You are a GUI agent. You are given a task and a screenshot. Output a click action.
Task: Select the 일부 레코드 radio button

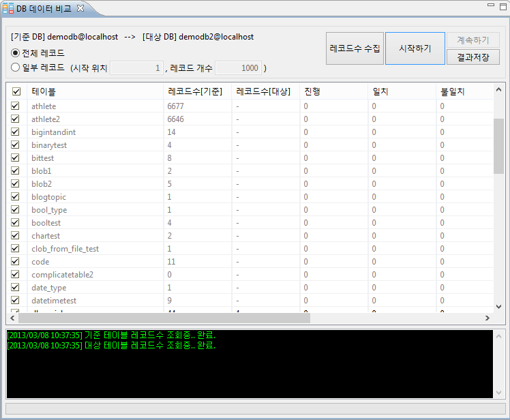pos(15,67)
